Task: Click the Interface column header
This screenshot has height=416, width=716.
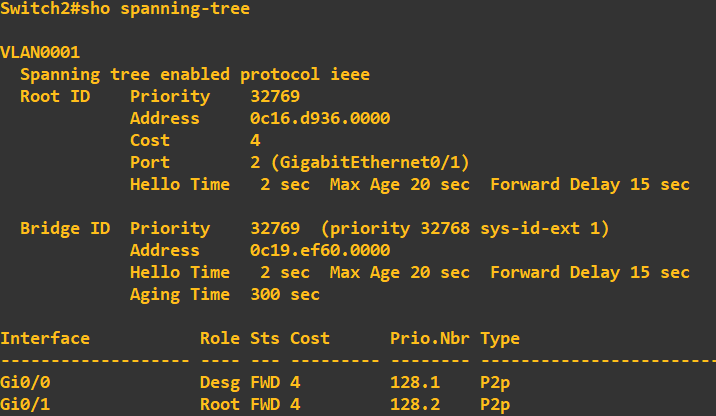Action: click(45, 338)
